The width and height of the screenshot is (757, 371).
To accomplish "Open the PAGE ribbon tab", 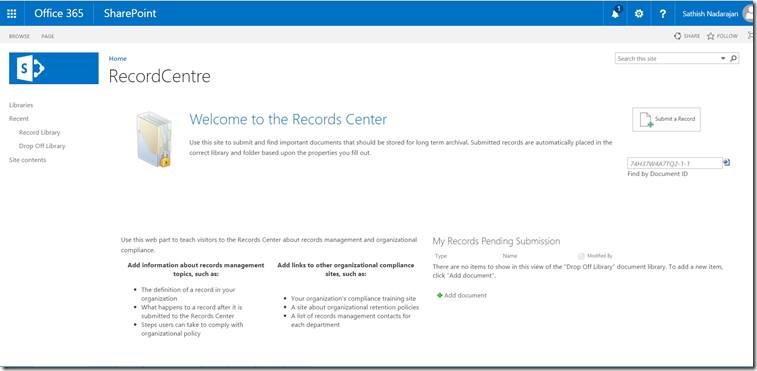I will (x=48, y=36).
